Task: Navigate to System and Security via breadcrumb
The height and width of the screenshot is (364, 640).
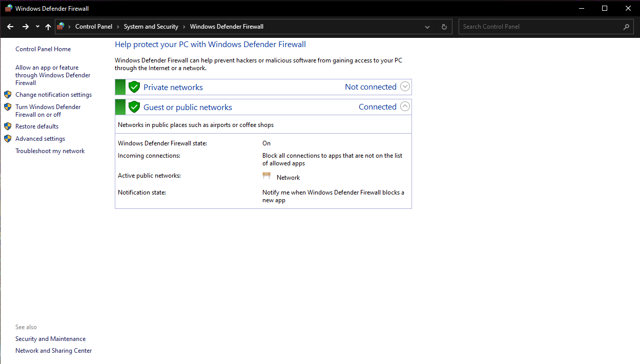Action: click(151, 26)
